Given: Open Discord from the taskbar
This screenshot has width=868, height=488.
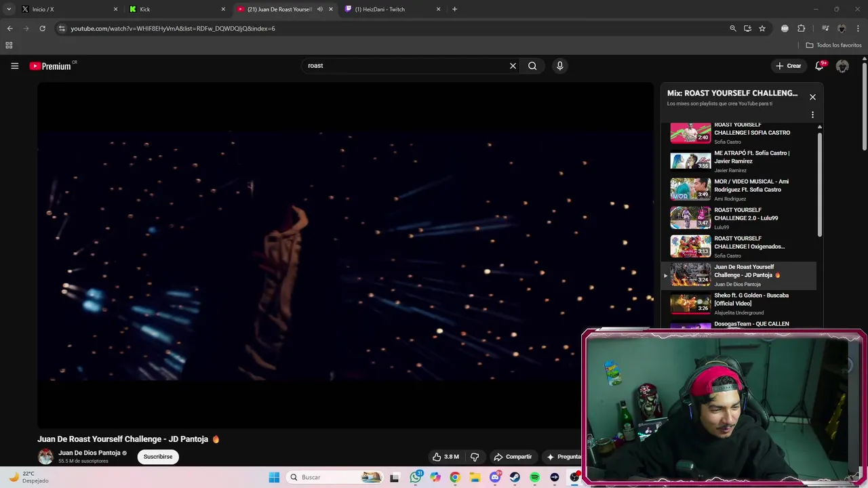Looking at the screenshot, I should coord(495,477).
